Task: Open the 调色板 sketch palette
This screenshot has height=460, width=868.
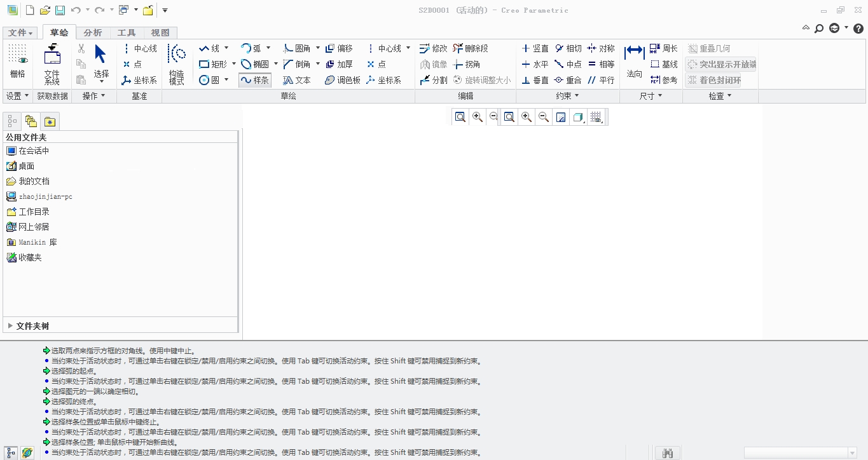Action: tap(343, 80)
